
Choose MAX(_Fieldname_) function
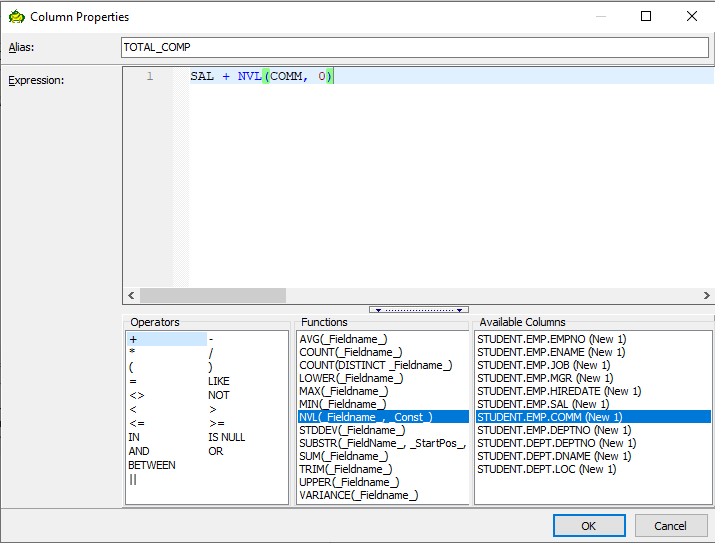click(x=344, y=391)
